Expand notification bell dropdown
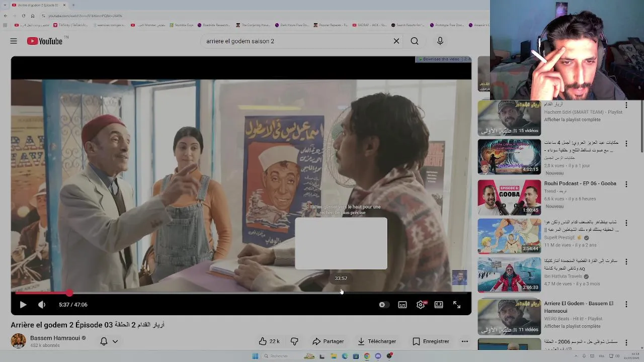Image resolution: width=644 pixels, height=362 pixels. 109,341
